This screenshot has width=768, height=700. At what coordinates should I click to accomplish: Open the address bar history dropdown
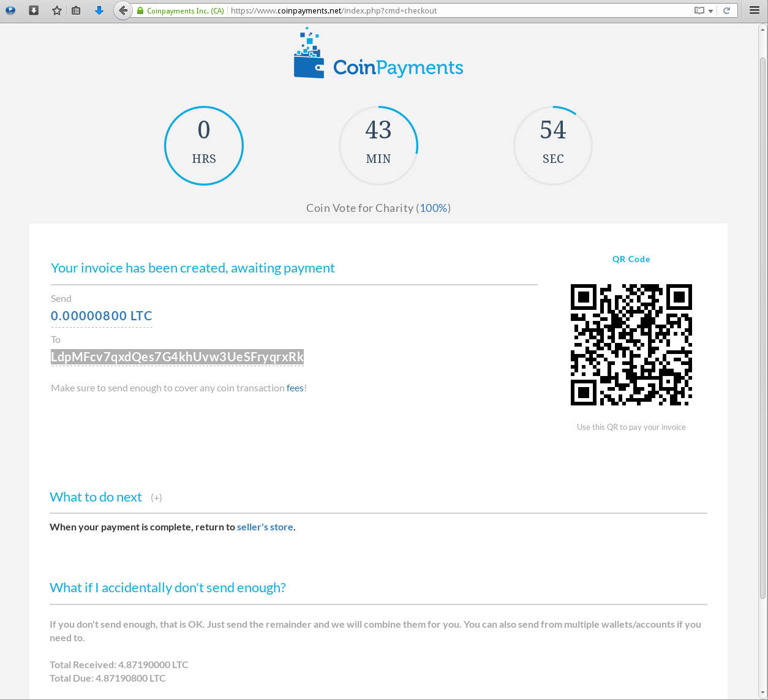[x=710, y=11]
